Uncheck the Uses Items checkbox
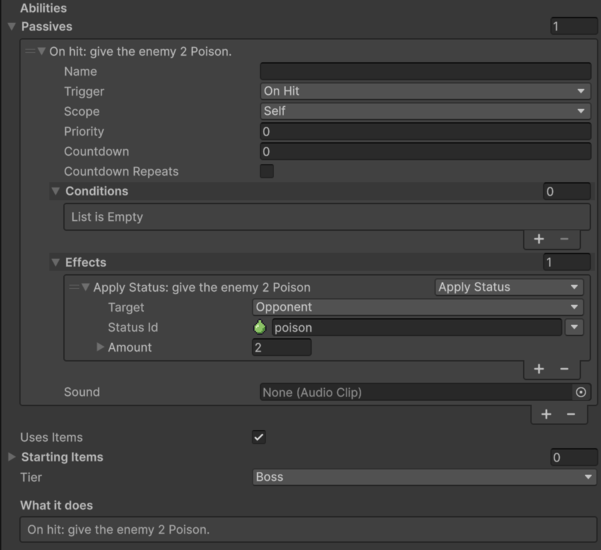 tap(259, 437)
